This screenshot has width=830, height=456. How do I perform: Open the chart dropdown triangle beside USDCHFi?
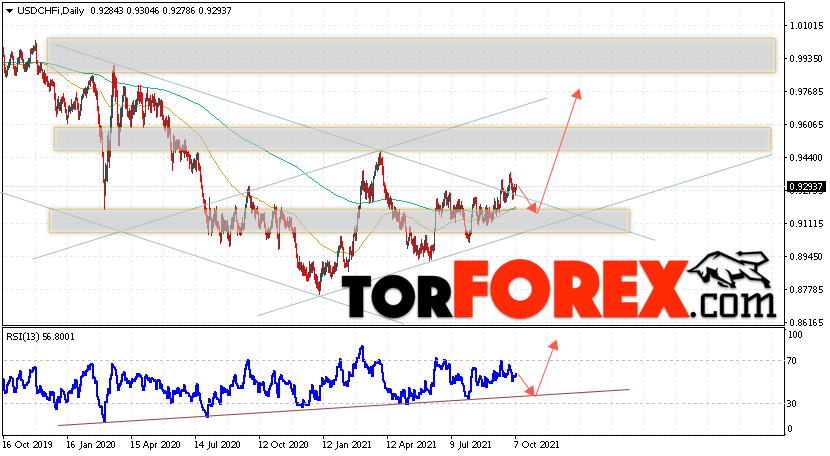coord(9,11)
